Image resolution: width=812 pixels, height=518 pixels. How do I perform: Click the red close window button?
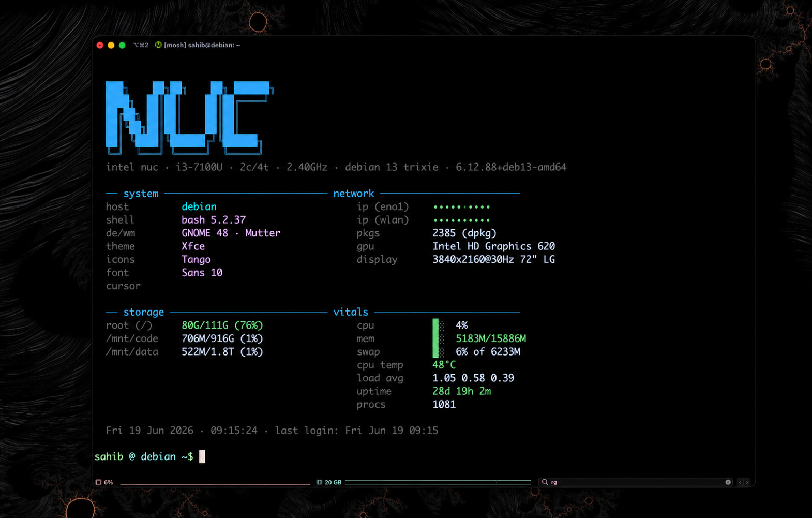100,45
